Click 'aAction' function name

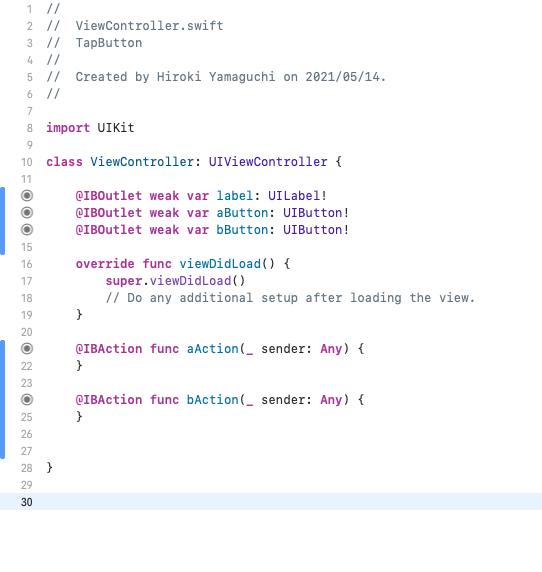tap(213, 349)
